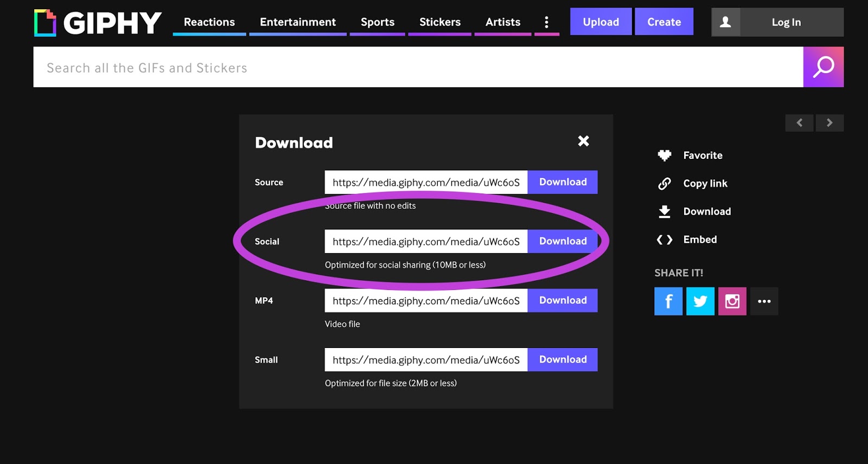Click the Embed text

click(700, 240)
